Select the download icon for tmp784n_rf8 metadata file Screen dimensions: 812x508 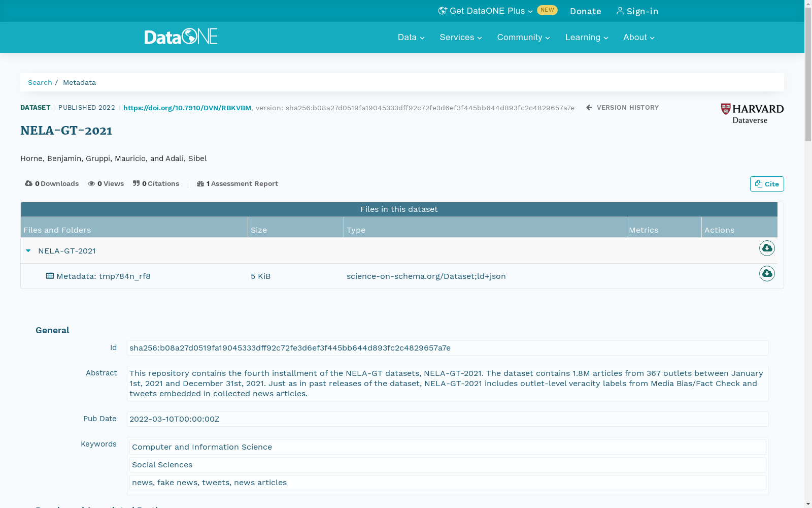tap(767, 273)
